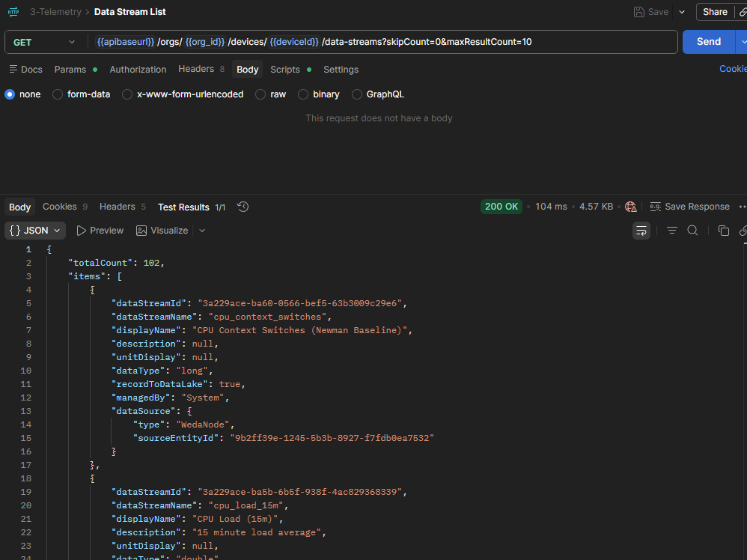Click the sourceEntityId value string
The width and height of the screenshot is (747, 560).
coord(332,437)
